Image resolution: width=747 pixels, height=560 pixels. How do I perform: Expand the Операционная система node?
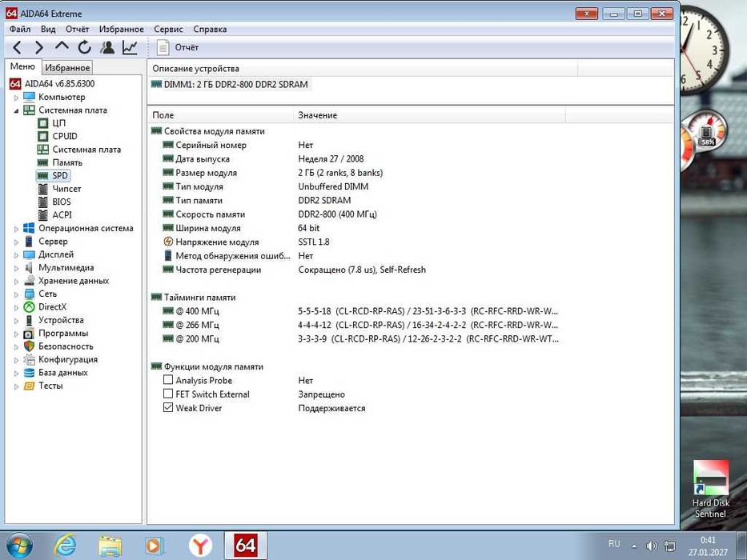16,229
